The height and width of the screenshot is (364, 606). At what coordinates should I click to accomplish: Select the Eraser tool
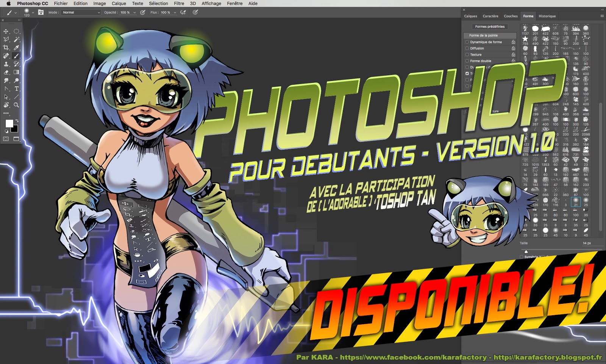(6, 72)
